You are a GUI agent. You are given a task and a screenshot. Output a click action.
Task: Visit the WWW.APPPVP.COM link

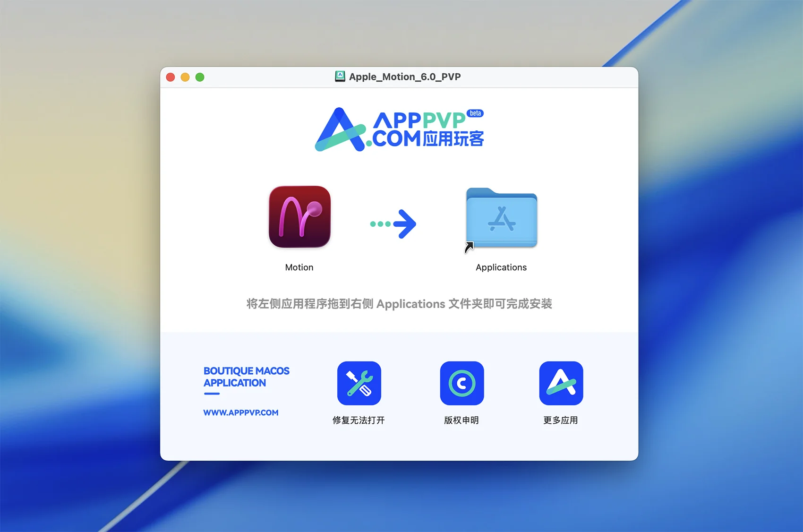coord(241,412)
